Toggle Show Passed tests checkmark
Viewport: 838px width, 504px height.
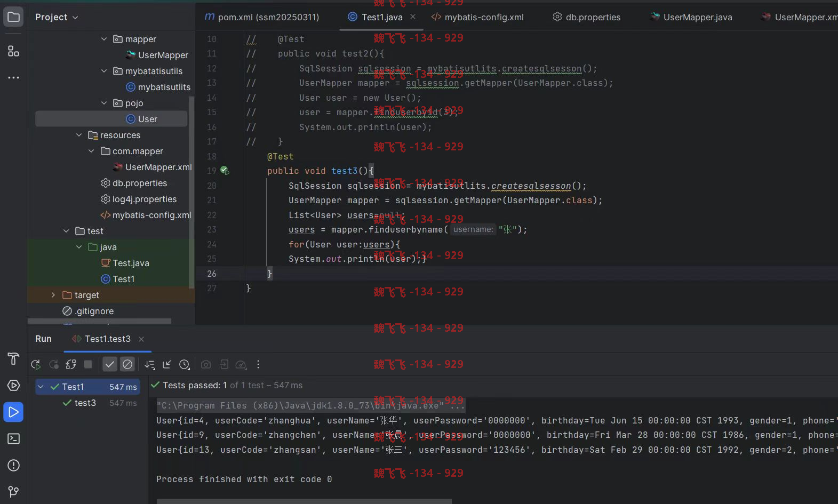pos(110,364)
